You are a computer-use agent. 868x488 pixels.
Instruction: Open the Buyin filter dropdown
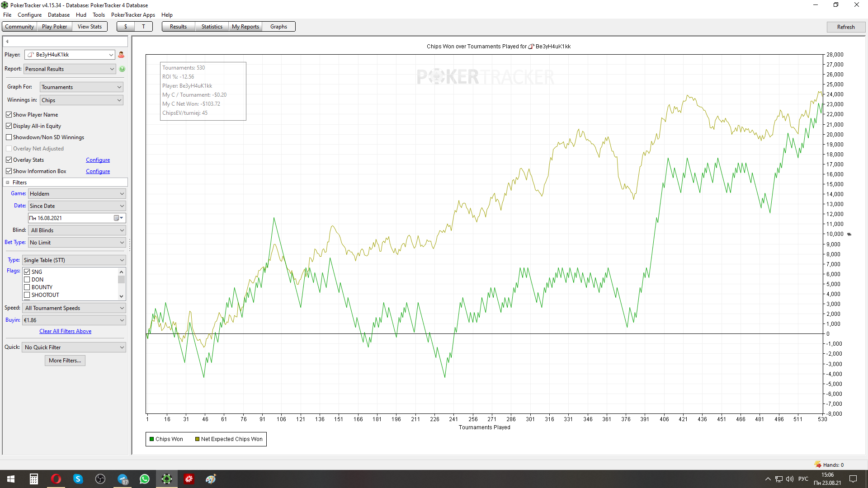tap(74, 320)
